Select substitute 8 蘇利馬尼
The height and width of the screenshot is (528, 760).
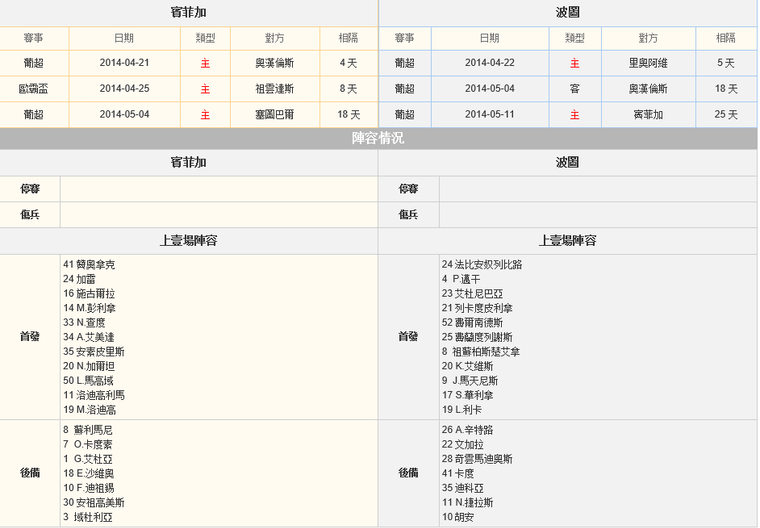pos(88,430)
